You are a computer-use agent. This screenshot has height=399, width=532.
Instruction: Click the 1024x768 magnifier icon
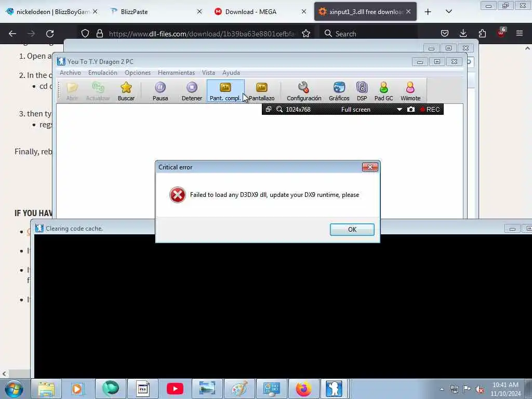(279, 109)
